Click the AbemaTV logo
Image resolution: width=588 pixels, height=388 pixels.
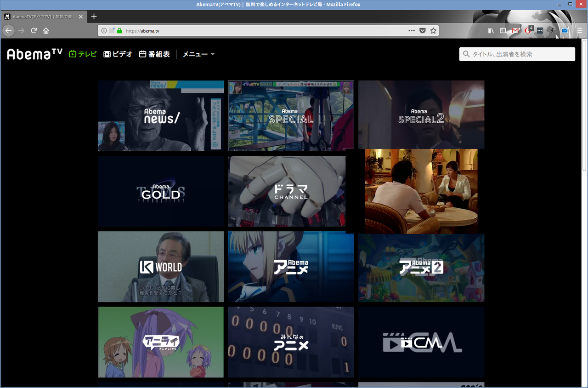tap(34, 54)
